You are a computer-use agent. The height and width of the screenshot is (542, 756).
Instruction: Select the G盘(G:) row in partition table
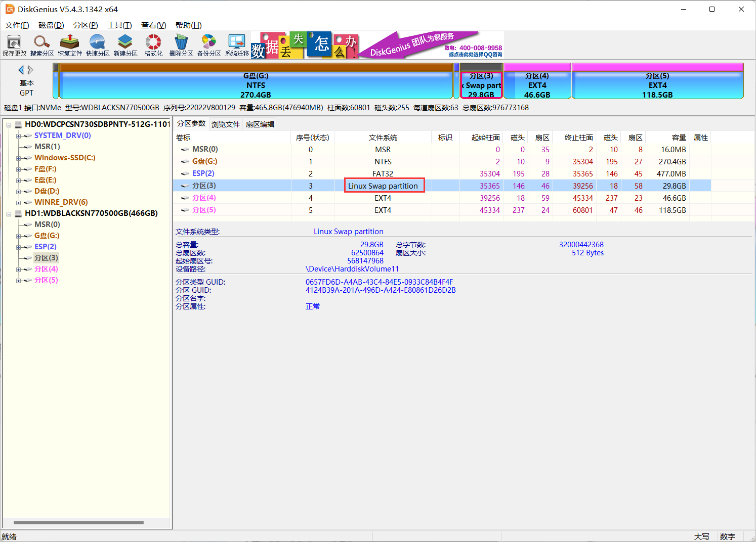(x=442, y=162)
